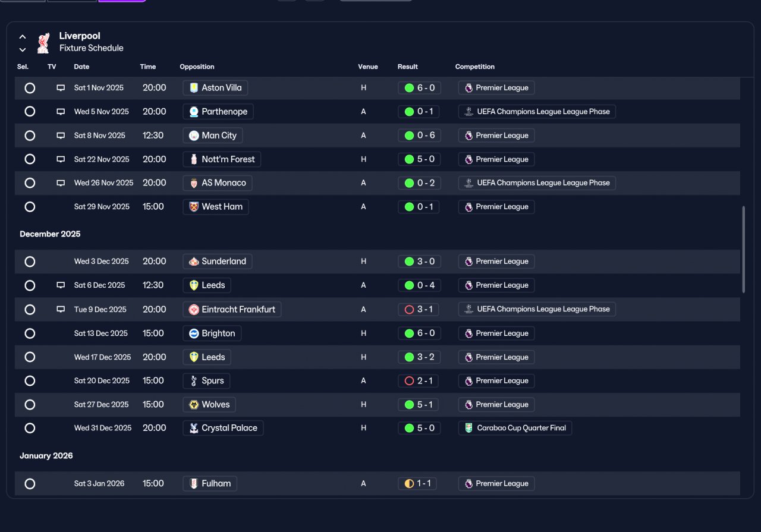
Task: Click Carabao Cup logo on Crystal Palace row
Action: coord(468,428)
